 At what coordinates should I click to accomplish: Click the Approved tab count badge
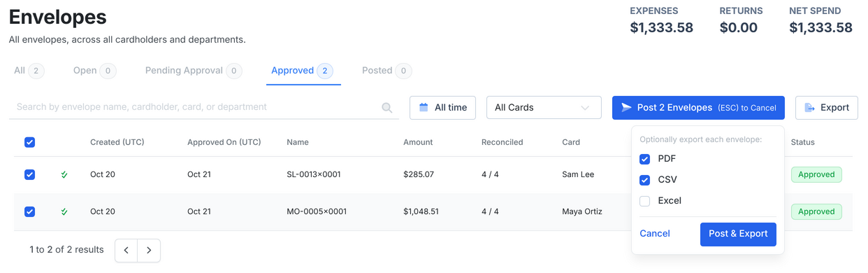(x=324, y=71)
